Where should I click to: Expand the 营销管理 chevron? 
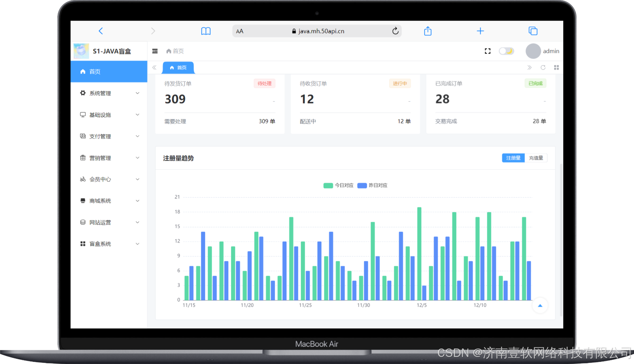point(138,158)
